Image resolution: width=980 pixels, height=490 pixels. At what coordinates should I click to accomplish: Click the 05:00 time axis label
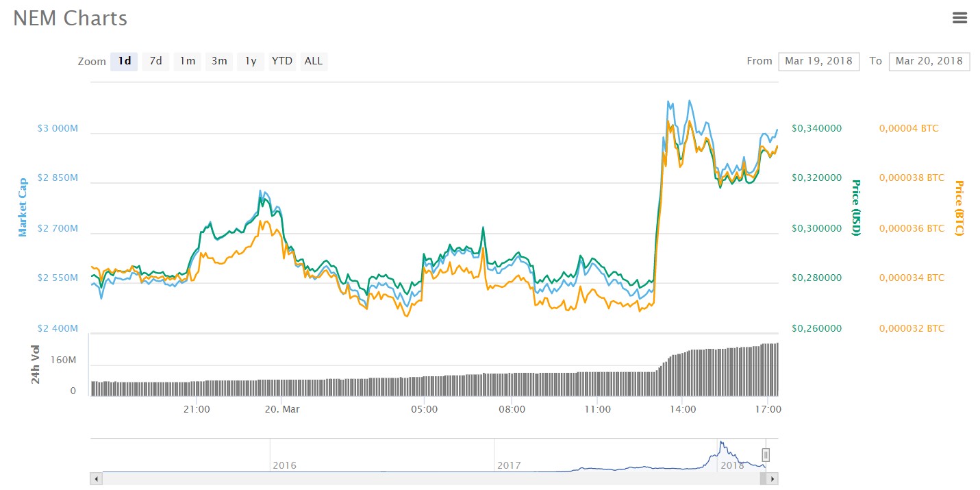(x=425, y=409)
